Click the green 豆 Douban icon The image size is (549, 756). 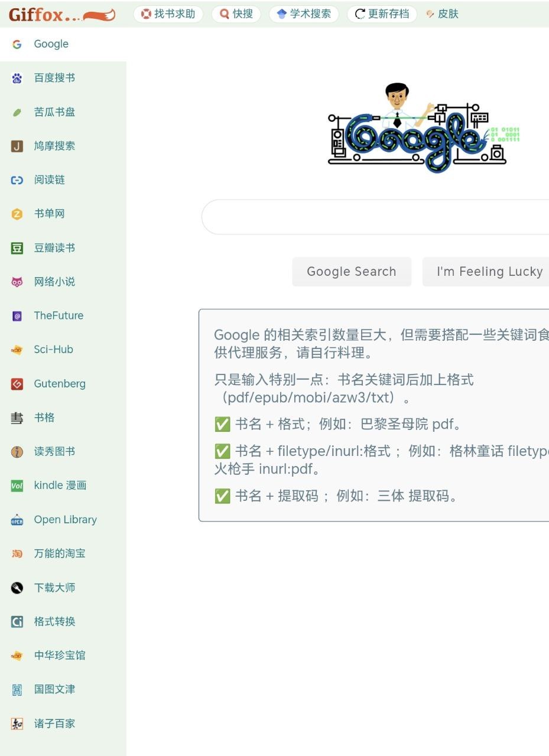point(17,248)
